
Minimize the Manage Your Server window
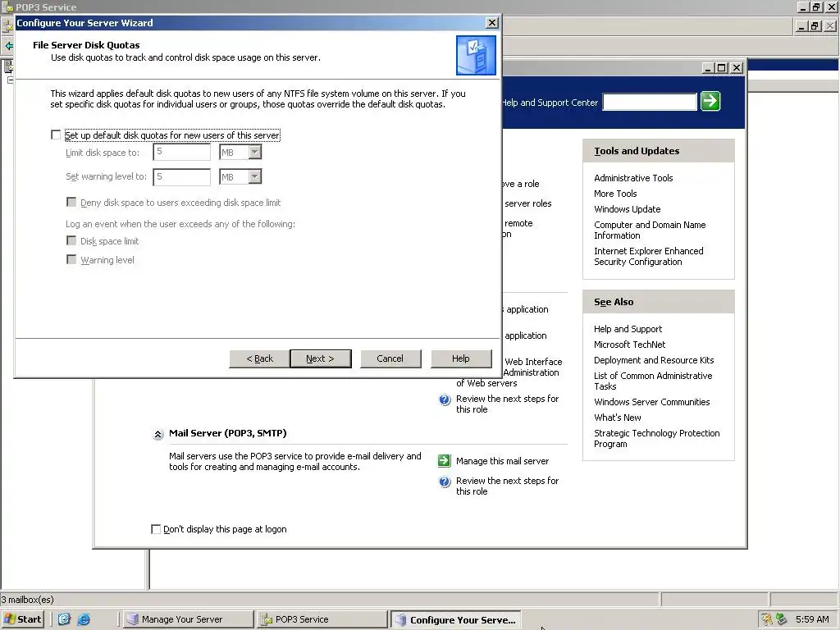(x=708, y=68)
